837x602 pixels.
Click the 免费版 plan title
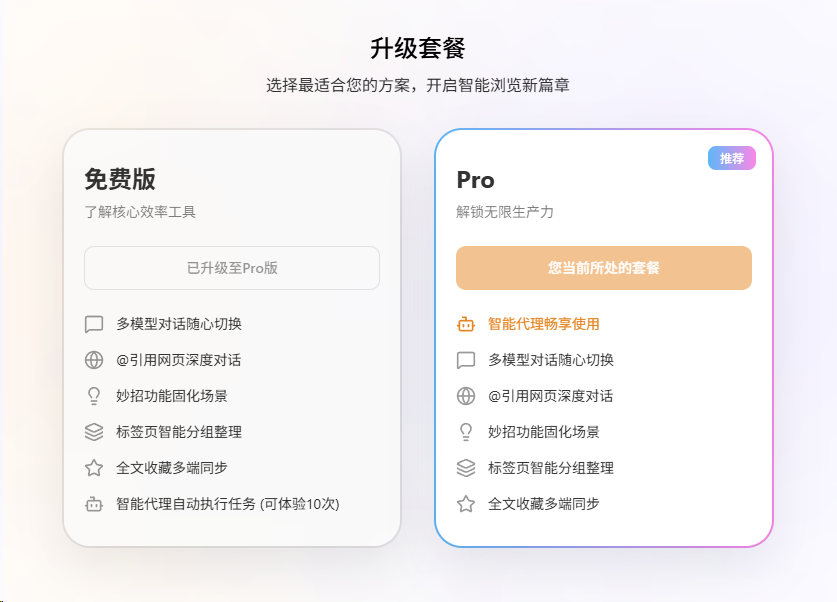tap(120, 180)
